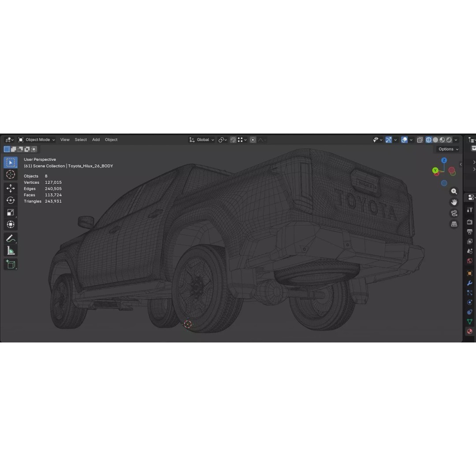Open overlays options dropdown arrow

411,140
